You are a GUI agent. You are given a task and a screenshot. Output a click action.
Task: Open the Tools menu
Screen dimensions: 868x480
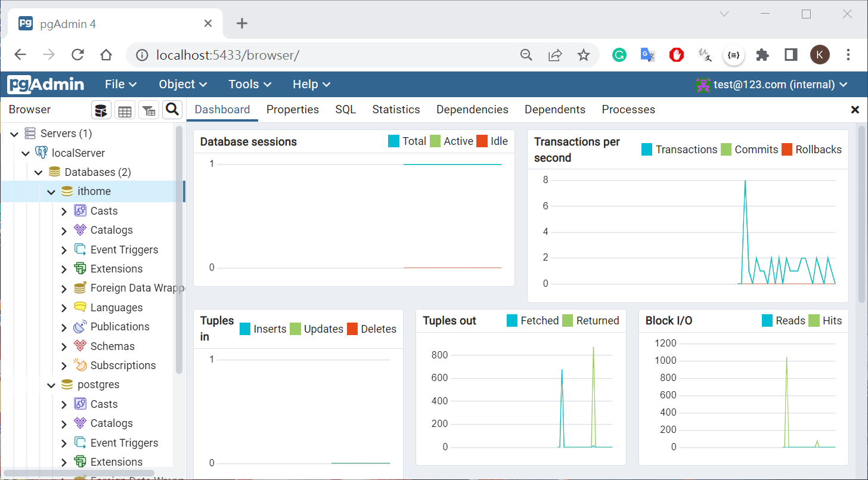(x=250, y=85)
